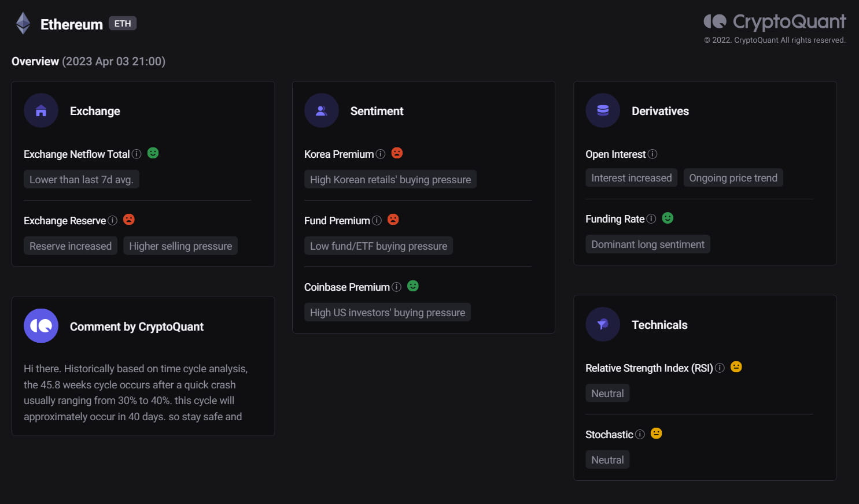859x504 pixels.
Task: Click the neutral face icon beside RSI
Action: tap(736, 366)
